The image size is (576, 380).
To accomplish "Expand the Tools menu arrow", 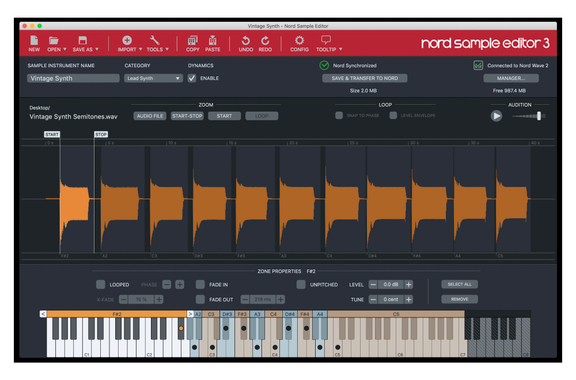I will 167,49.
